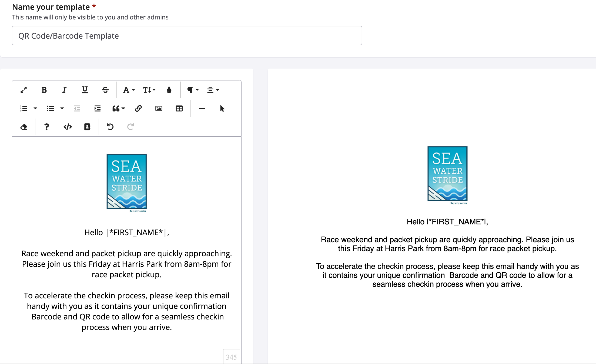The image size is (596, 364).
Task: Open paragraph format dropdown
Action: point(193,90)
